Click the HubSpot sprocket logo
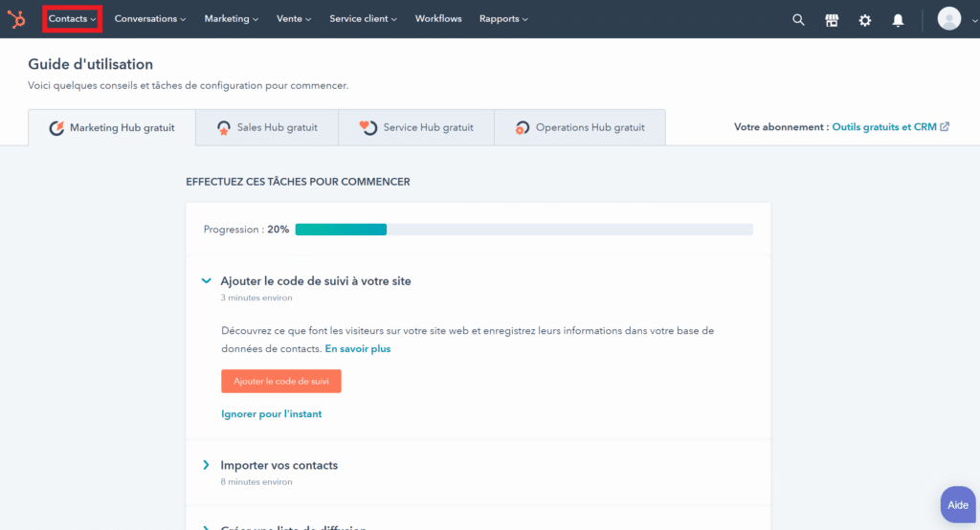This screenshot has width=980, height=530. click(x=17, y=19)
